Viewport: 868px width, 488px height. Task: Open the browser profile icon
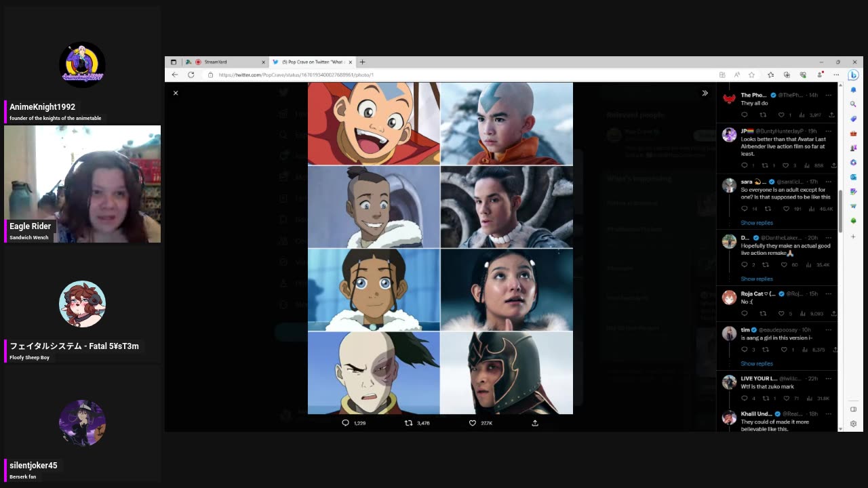820,75
